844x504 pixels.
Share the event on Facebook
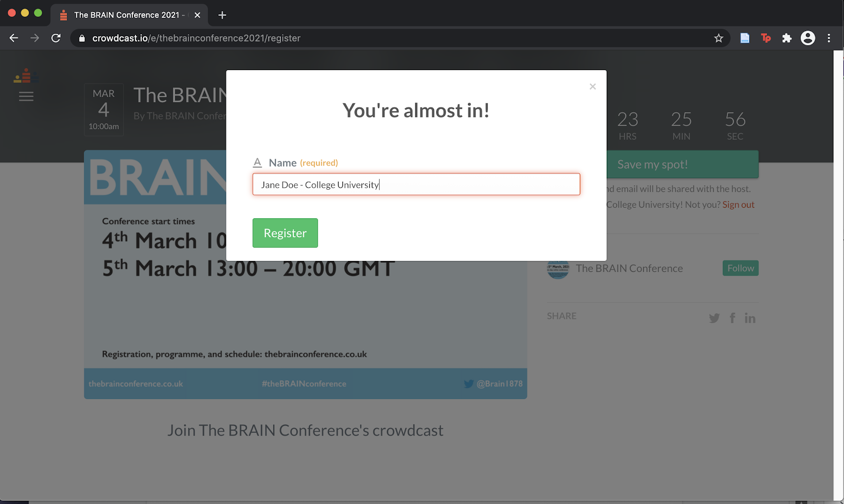coord(732,318)
